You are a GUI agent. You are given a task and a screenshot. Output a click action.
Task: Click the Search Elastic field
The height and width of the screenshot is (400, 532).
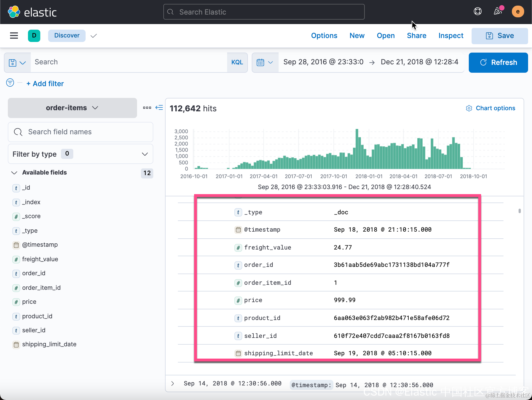pos(264,12)
